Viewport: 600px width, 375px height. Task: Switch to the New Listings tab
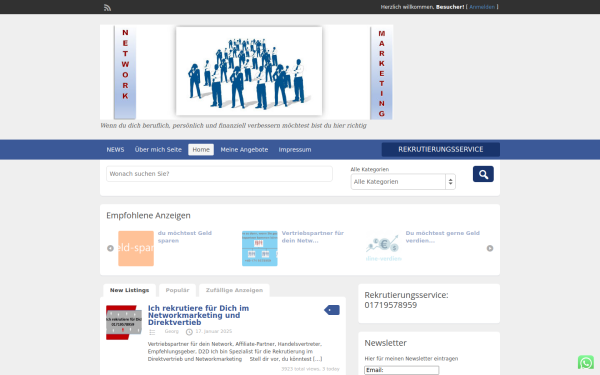[129, 290]
